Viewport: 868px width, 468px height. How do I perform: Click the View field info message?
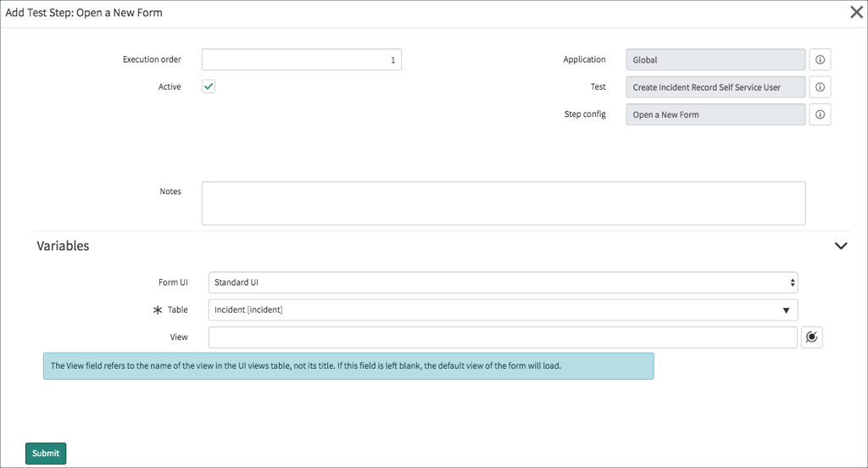(348, 366)
